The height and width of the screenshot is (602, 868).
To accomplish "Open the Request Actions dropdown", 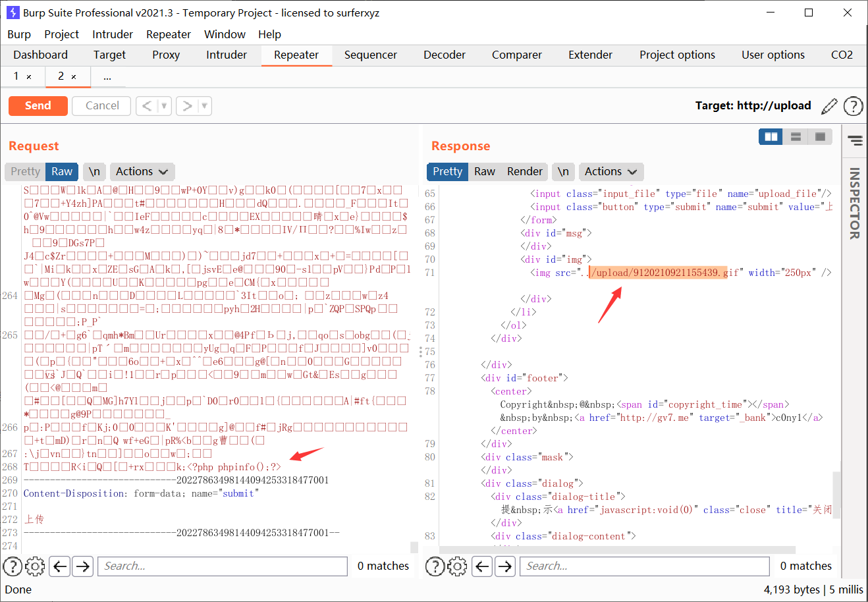I will click(142, 171).
